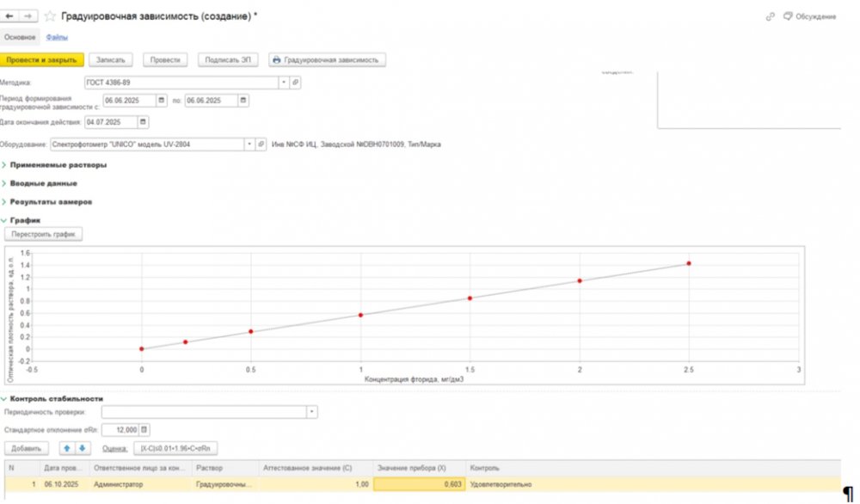Open the Обсуждение discussion panel
860x504 pixels.
pos(807,16)
